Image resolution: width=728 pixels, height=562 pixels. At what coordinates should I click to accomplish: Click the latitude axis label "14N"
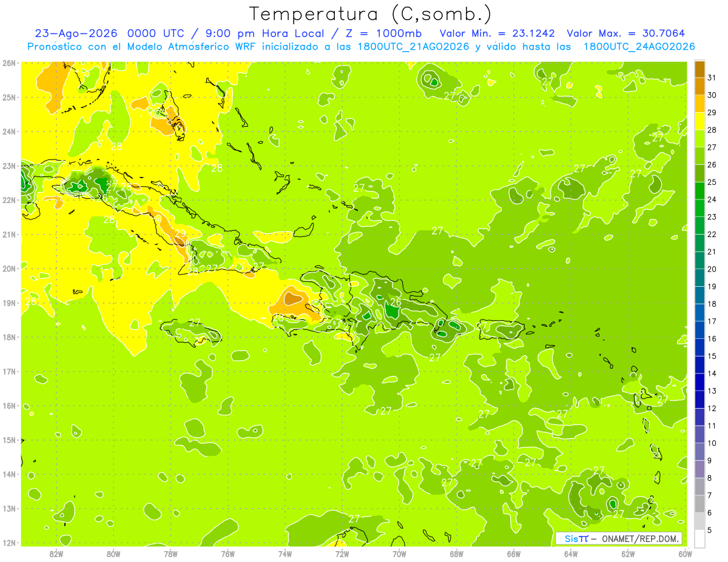10,474
